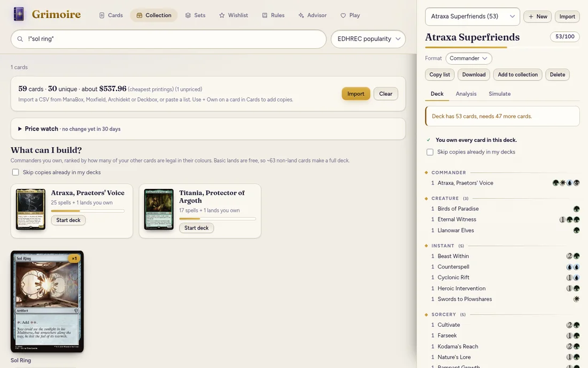Switch to the Deck tab

point(437,94)
